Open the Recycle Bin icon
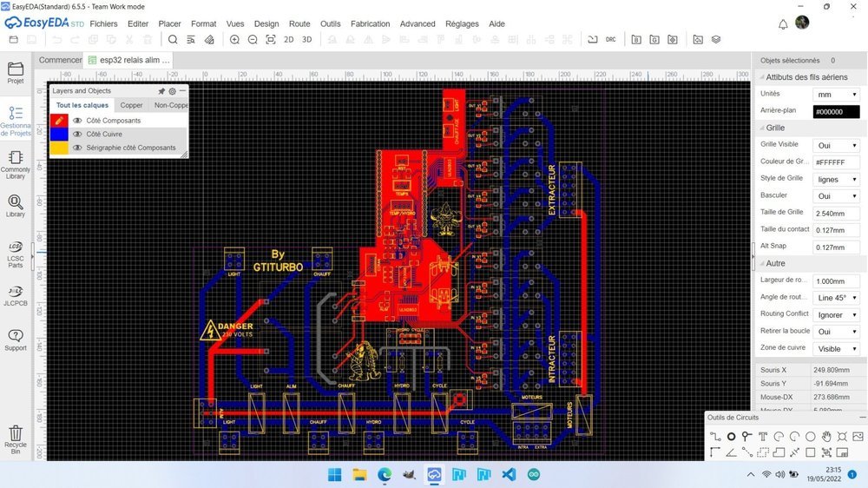The image size is (868, 488). tap(16, 439)
